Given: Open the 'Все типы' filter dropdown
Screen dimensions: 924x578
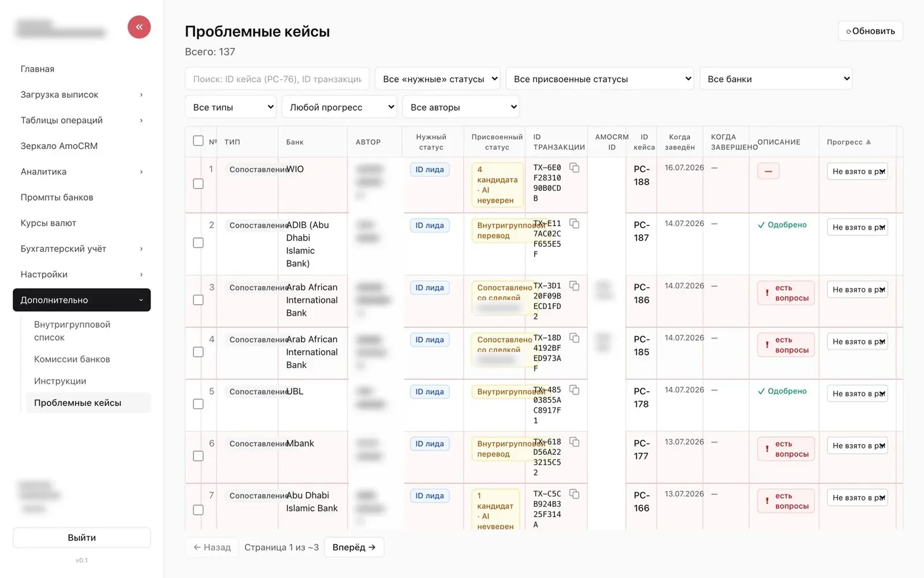Looking at the screenshot, I should [230, 108].
